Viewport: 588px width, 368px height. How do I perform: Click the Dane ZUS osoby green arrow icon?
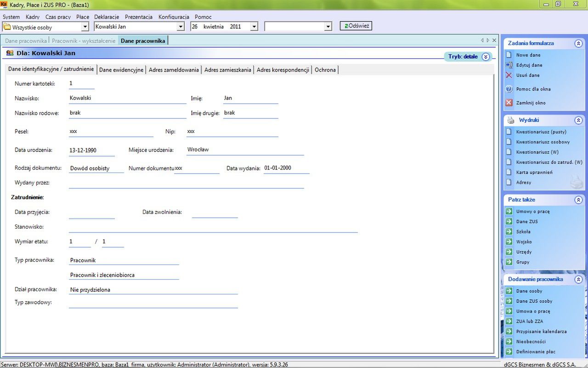tap(509, 301)
